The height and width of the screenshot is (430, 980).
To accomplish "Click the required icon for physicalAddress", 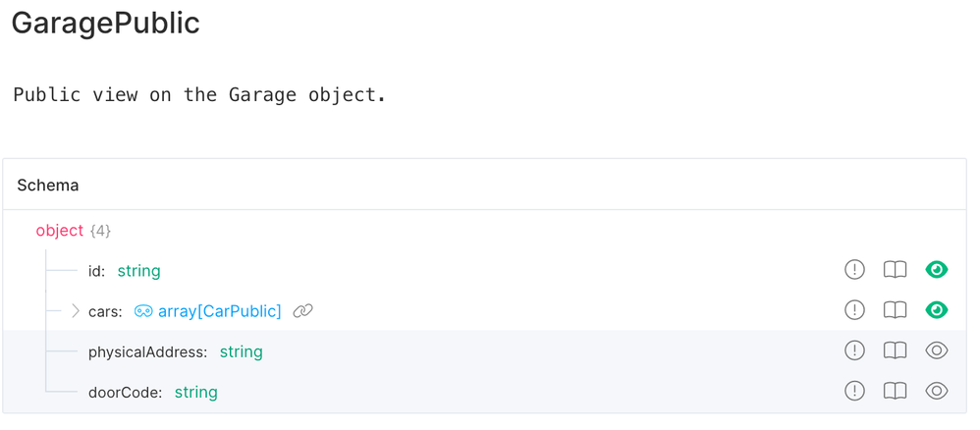I will point(854,350).
